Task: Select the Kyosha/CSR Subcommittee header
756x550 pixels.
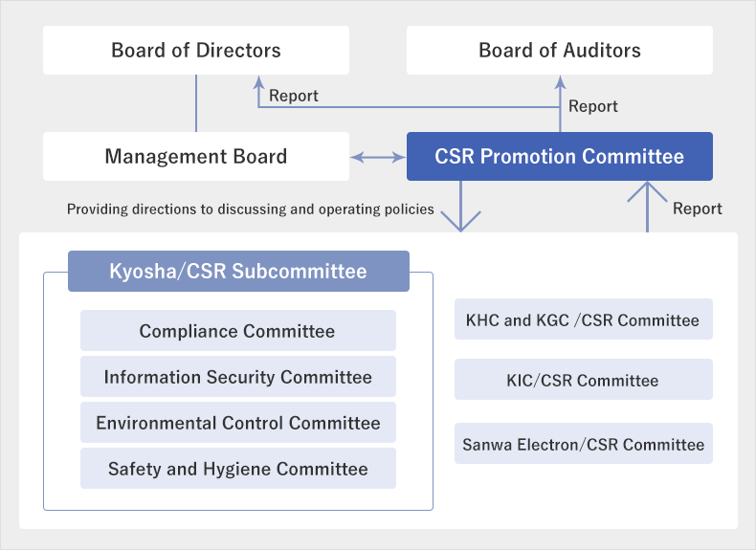Action: pos(238,271)
